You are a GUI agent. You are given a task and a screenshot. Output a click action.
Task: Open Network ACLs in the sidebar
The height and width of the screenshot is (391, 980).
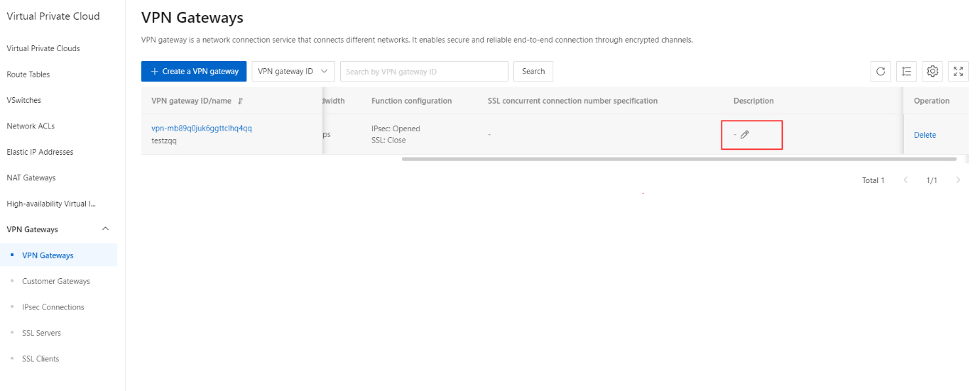pyautogui.click(x=31, y=126)
